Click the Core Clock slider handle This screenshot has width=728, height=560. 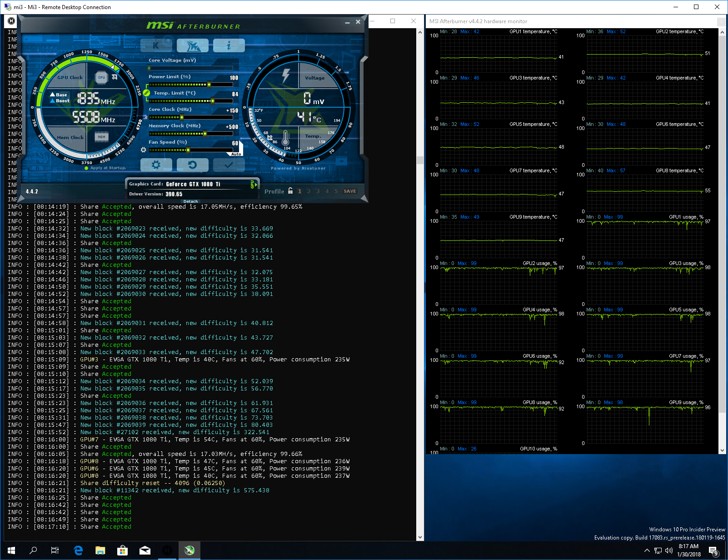coord(182,117)
